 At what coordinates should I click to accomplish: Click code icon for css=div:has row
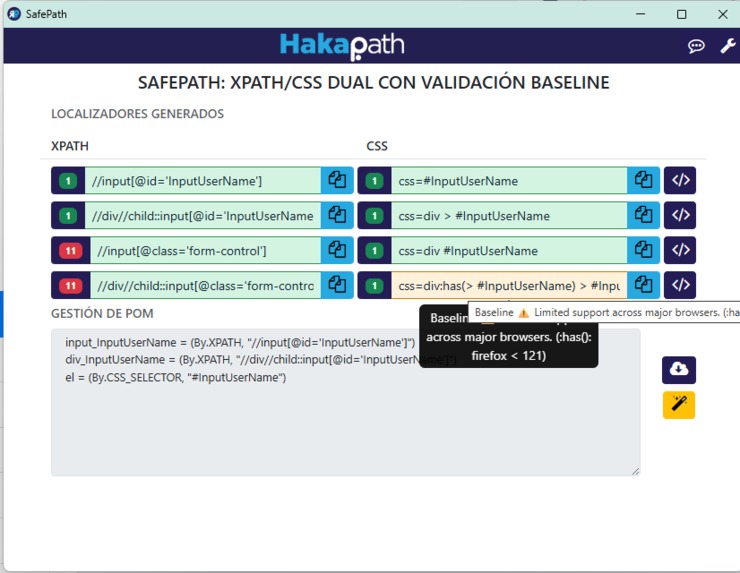point(680,285)
